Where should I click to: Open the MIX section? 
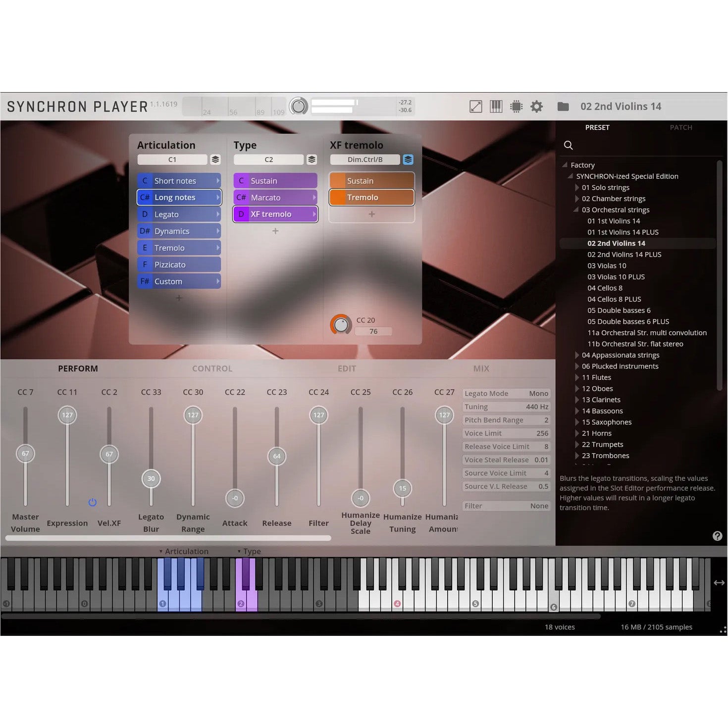(480, 368)
